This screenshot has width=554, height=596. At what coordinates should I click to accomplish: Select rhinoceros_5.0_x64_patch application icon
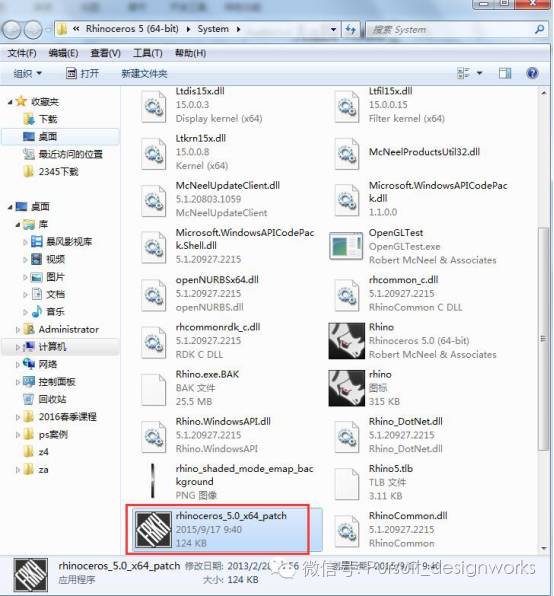point(154,529)
